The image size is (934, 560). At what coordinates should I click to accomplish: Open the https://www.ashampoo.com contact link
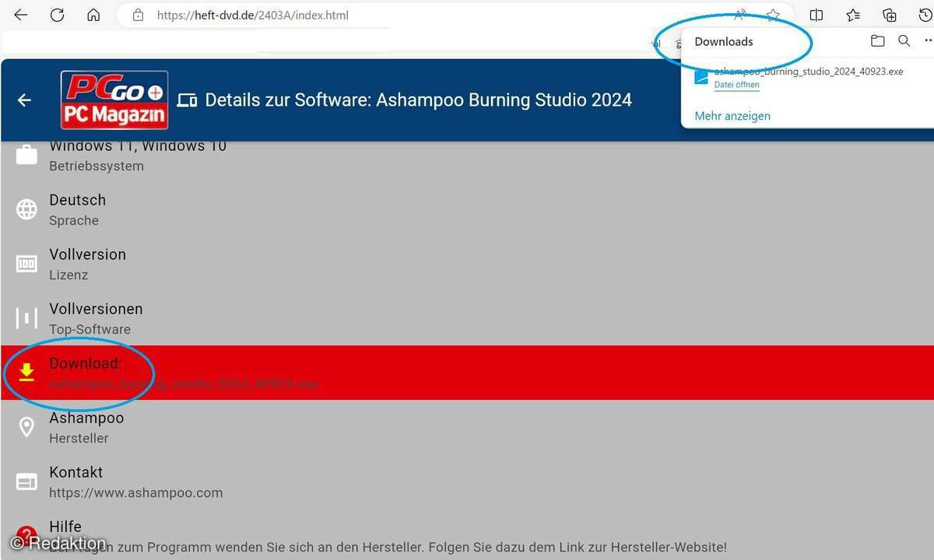pos(136,492)
